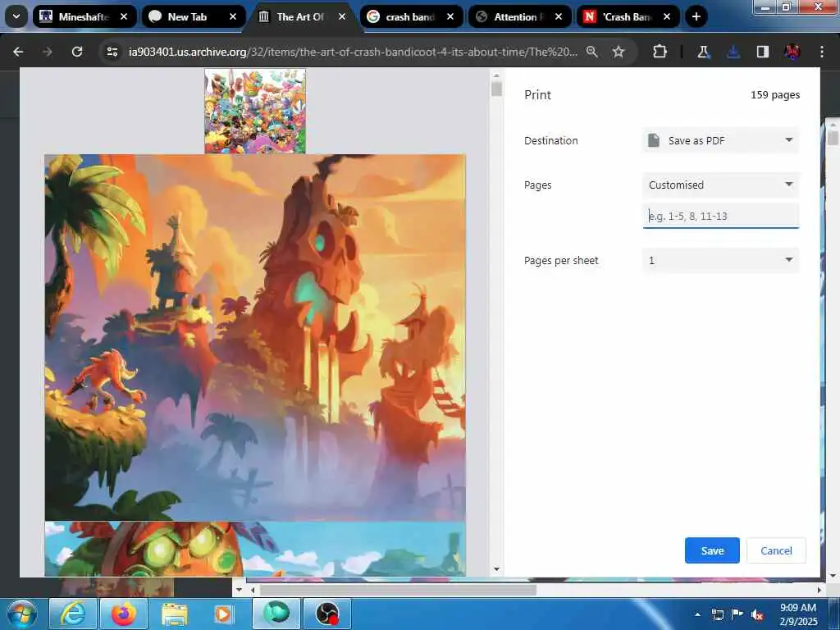Switch to the 'Crash Ban Netflix tab

[x=628, y=16]
